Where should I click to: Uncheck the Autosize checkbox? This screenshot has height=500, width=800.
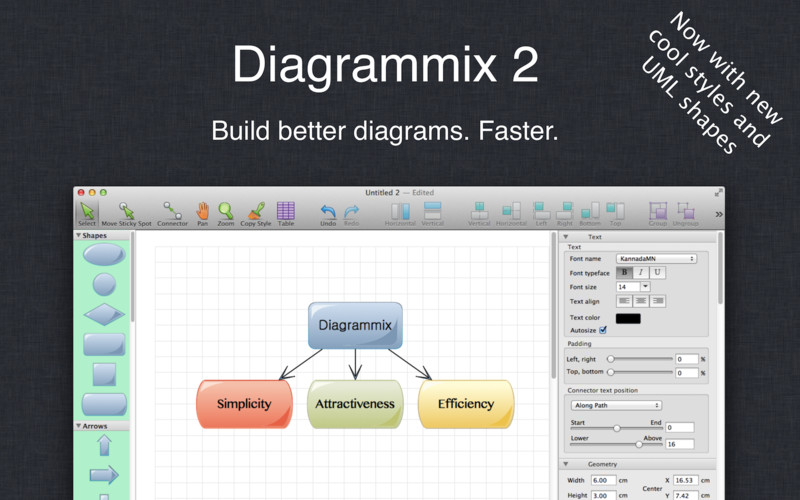pos(603,330)
